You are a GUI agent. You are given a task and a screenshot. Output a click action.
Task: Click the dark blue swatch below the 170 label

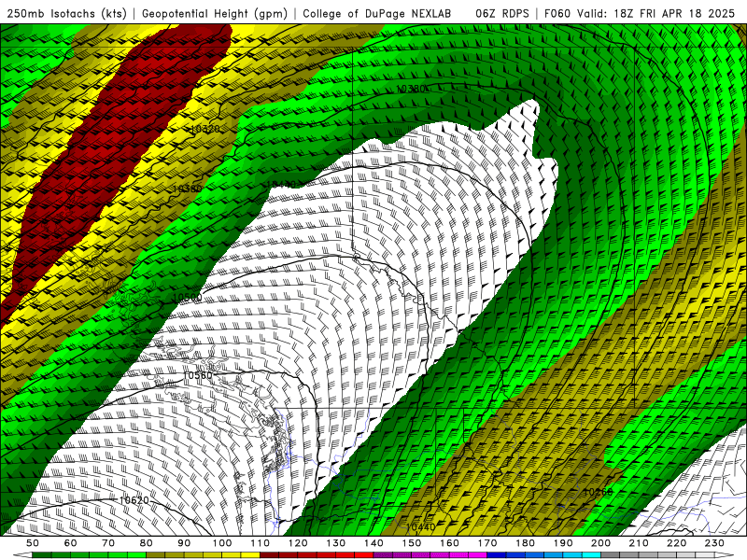pyautogui.click(x=497, y=555)
